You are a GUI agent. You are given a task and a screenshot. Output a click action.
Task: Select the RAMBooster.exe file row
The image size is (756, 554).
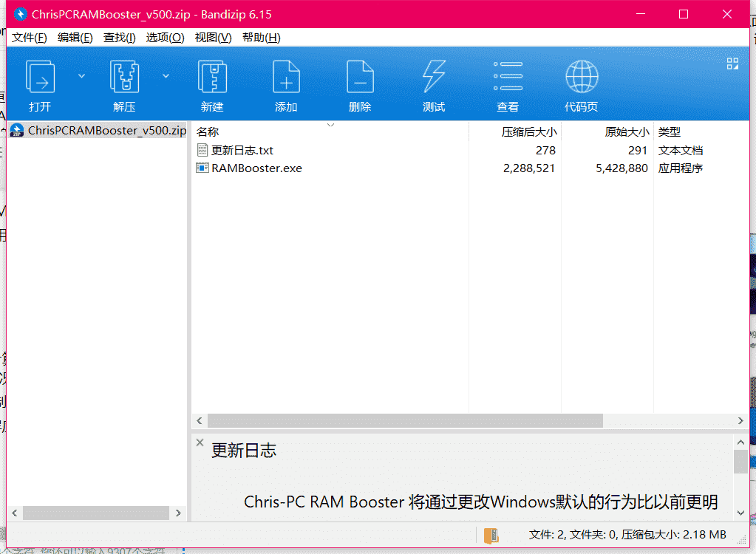pos(470,168)
